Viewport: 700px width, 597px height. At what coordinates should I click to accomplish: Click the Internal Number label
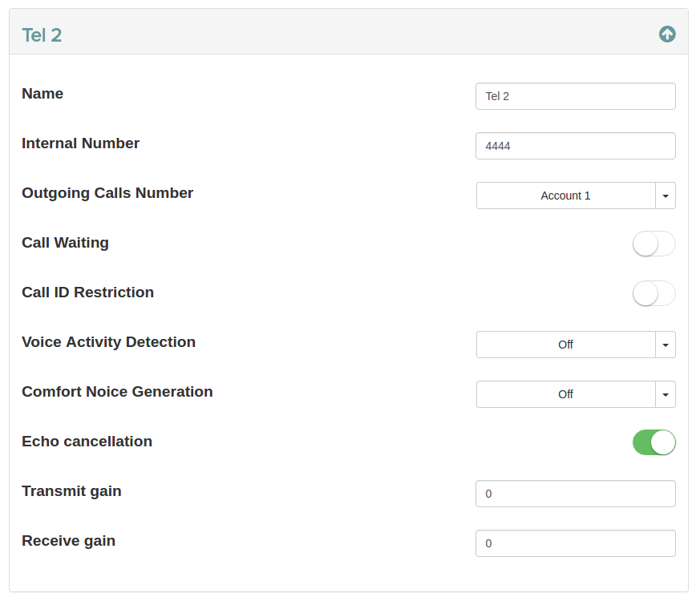click(80, 143)
